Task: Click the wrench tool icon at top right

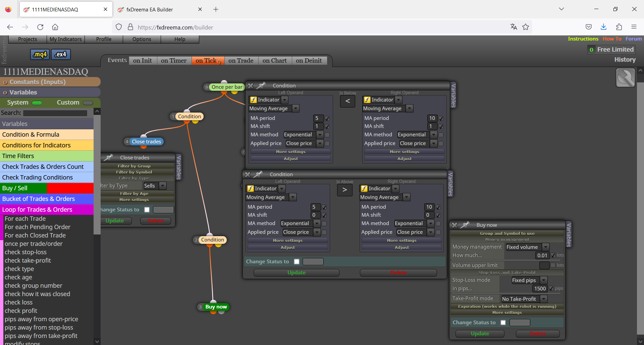Action: coord(626,78)
